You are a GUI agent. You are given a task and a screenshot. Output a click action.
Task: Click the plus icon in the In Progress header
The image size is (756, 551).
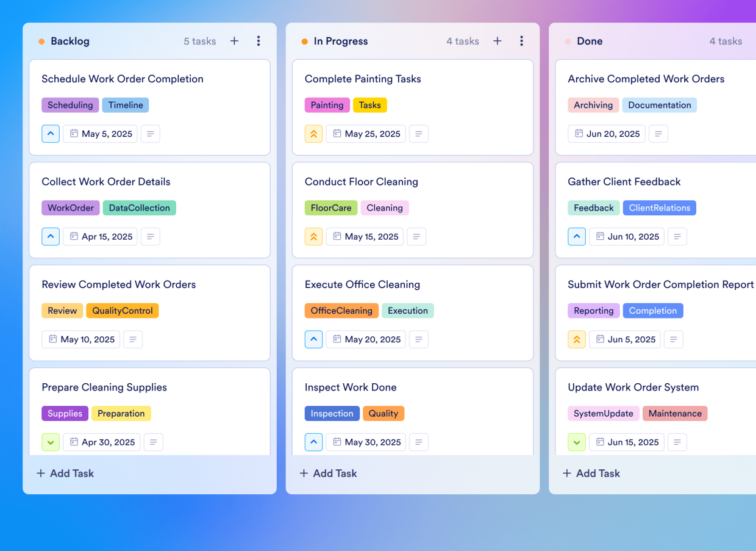[x=497, y=41]
